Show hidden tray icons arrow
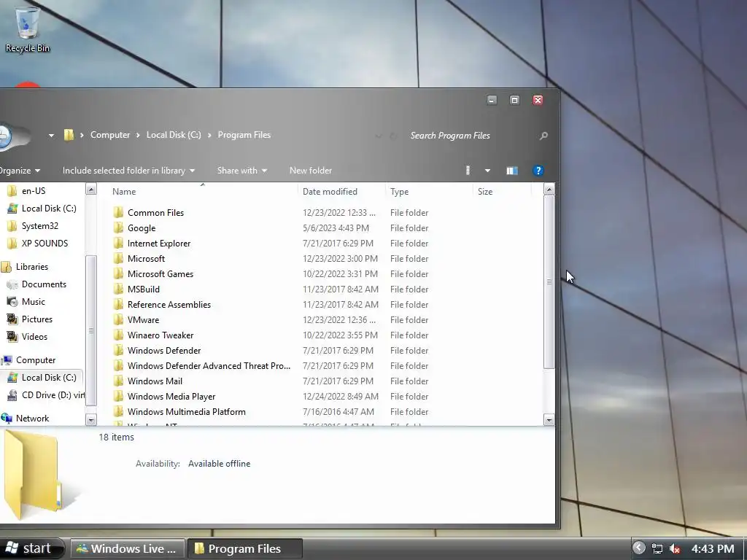The height and width of the screenshot is (560, 747). click(639, 548)
